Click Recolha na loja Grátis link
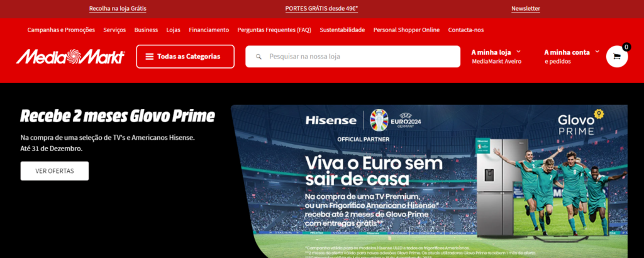 (x=118, y=8)
